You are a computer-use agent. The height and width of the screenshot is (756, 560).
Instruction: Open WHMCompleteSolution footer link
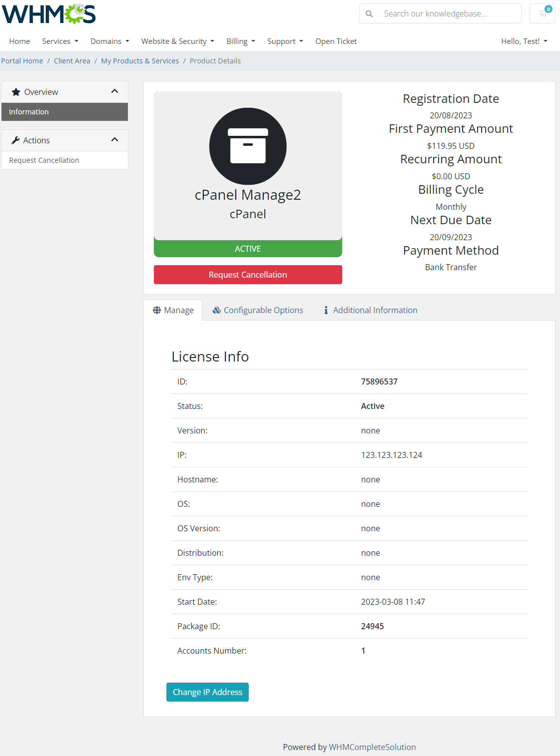(x=372, y=747)
